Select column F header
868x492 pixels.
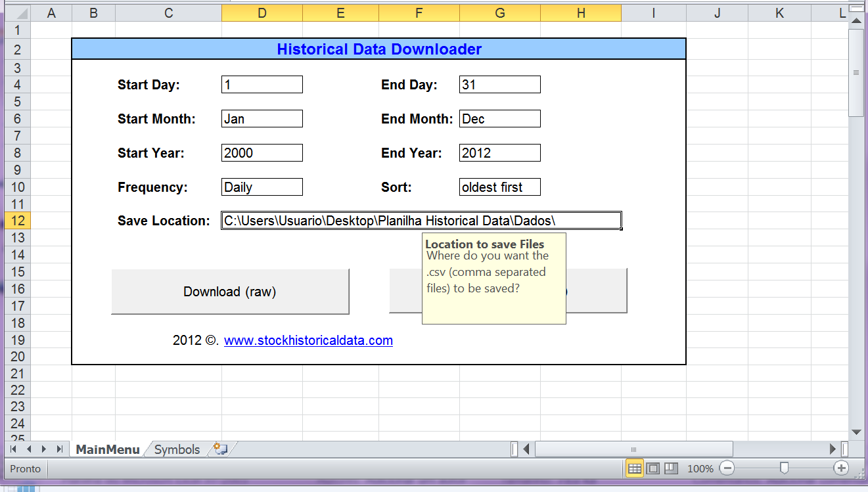coord(419,12)
